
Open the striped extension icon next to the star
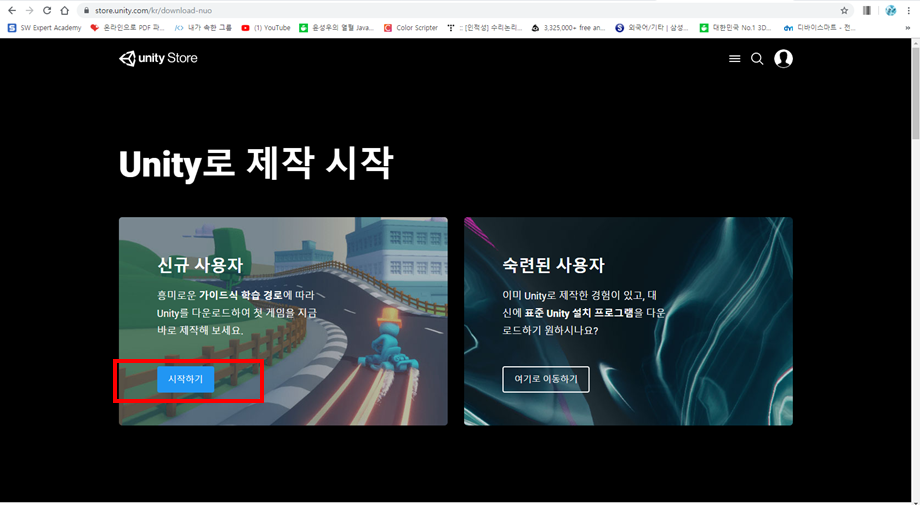tap(867, 11)
